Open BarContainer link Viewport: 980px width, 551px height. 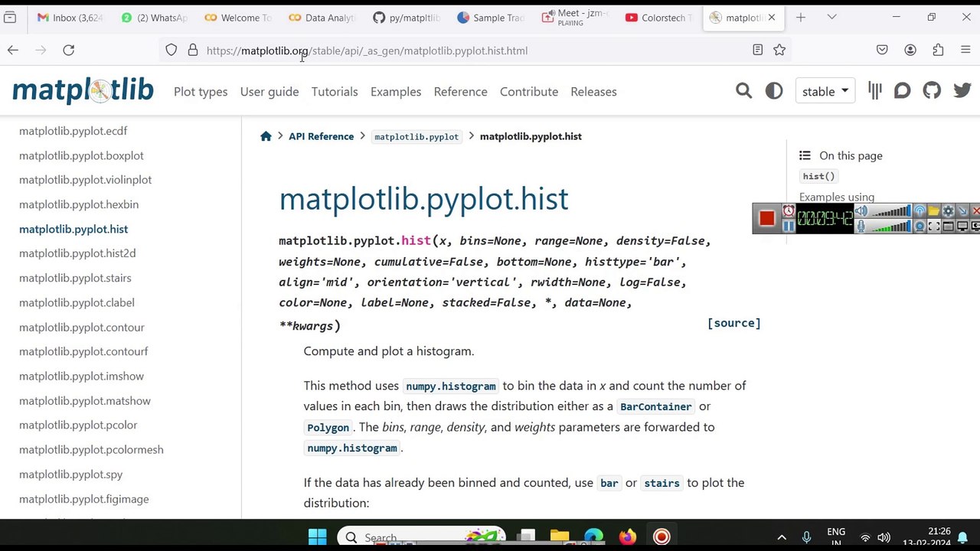(x=656, y=406)
